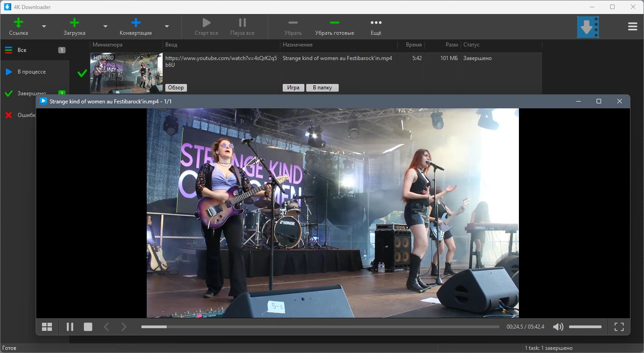The image size is (644, 353).
Task: Click the player window title icon
Action: 43,101
